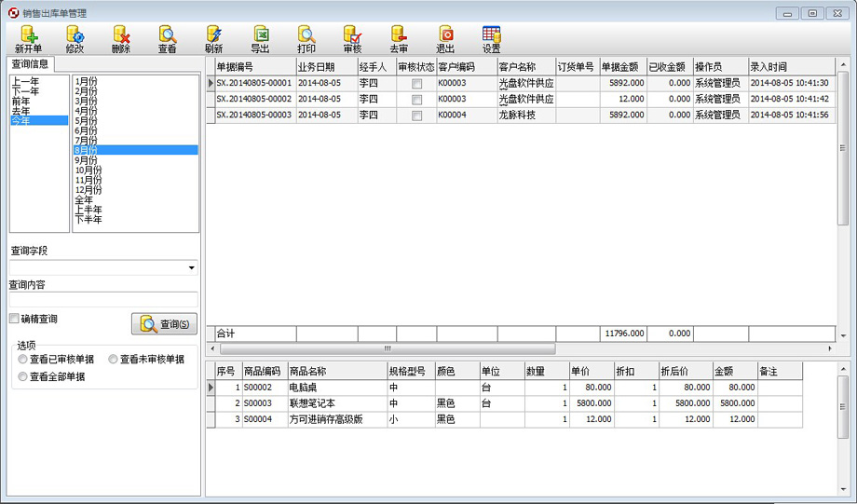Enable the 精确查询 checkbox
This screenshot has width=857, height=504.
[14, 319]
